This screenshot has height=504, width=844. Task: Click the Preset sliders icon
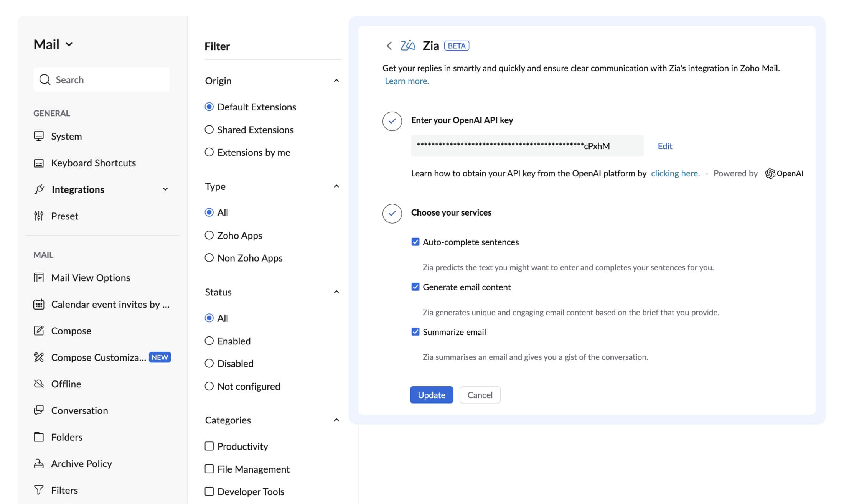click(x=39, y=216)
